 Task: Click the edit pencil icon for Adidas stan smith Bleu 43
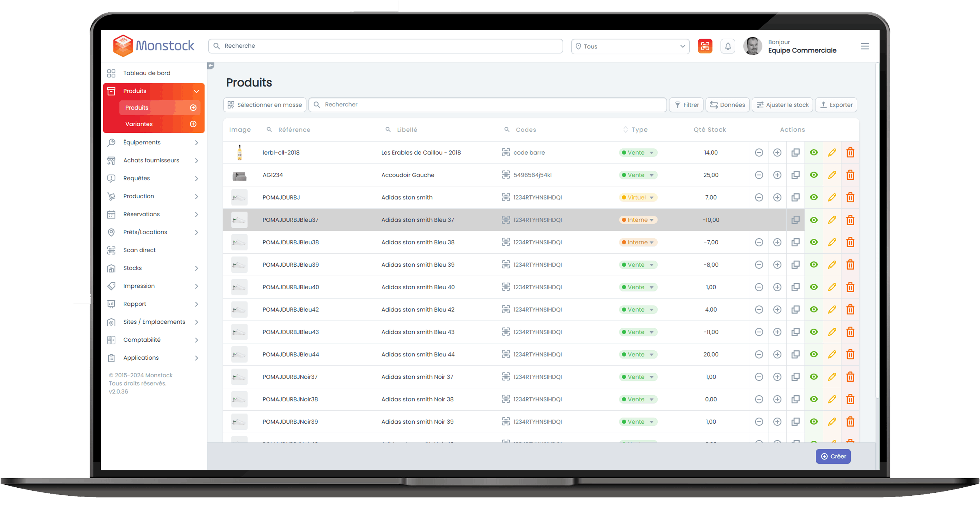(x=832, y=332)
